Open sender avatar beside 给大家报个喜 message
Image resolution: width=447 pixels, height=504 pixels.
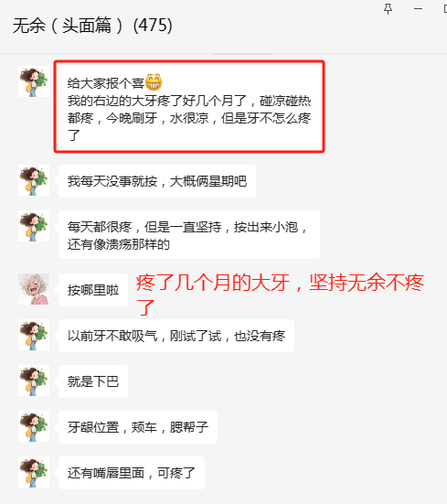tap(34, 81)
